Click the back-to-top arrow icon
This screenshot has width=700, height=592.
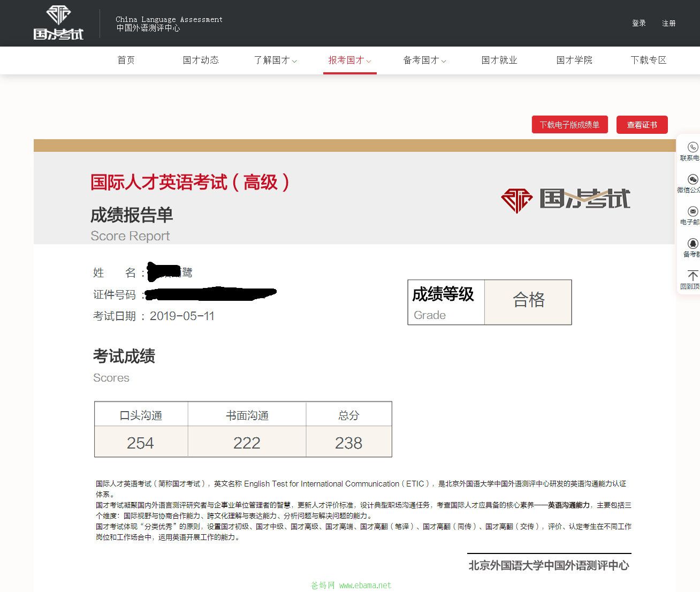pyautogui.click(x=693, y=276)
